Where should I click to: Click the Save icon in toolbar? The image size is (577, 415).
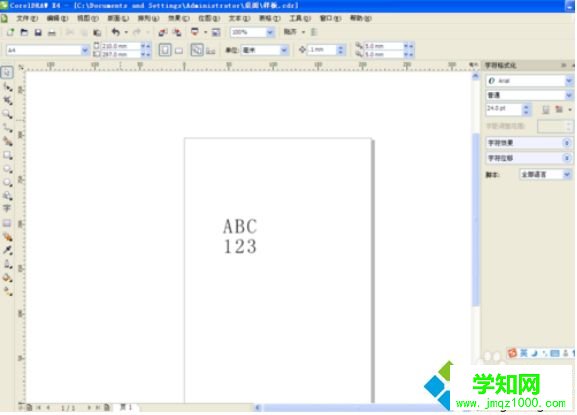pyautogui.click(x=38, y=32)
